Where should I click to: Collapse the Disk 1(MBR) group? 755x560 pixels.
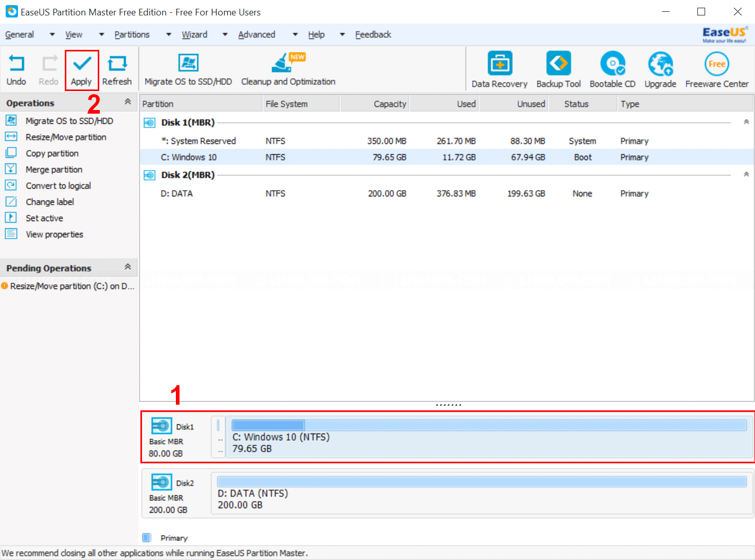point(746,122)
